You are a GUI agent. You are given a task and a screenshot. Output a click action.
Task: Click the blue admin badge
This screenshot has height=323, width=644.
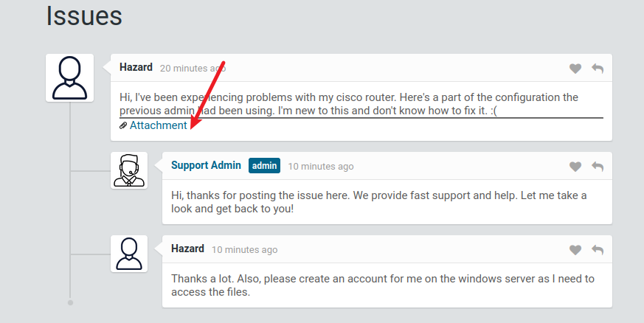[x=264, y=166]
